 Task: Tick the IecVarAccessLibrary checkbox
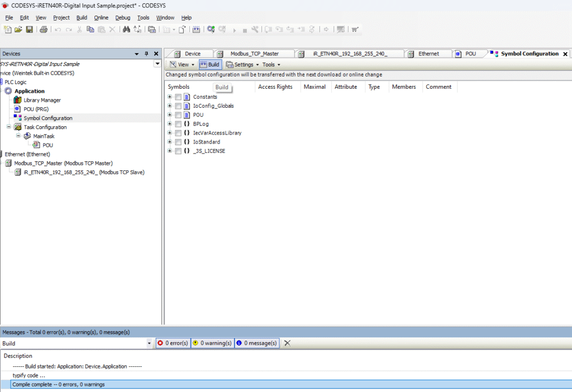tap(178, 133)
